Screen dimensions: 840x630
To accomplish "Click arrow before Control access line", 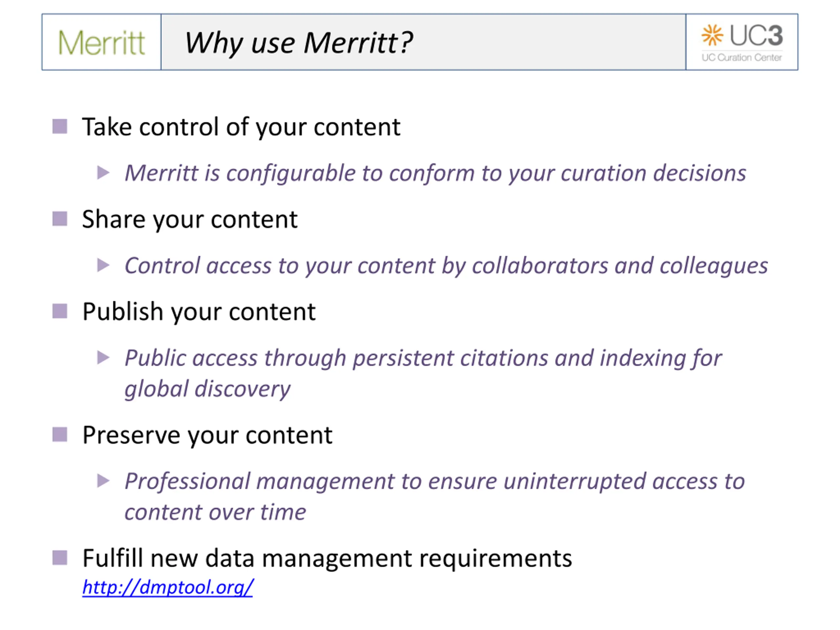I will 103,265.
